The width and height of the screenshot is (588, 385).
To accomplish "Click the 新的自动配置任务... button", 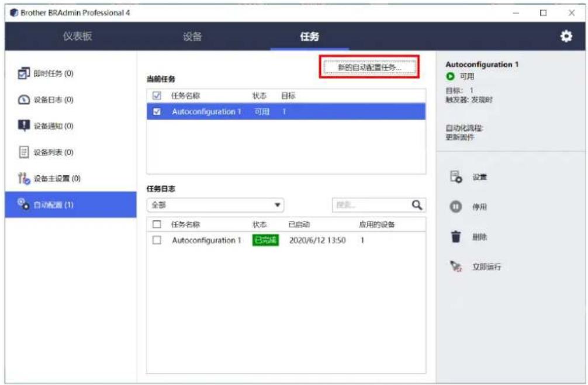I will click(370, 68).
